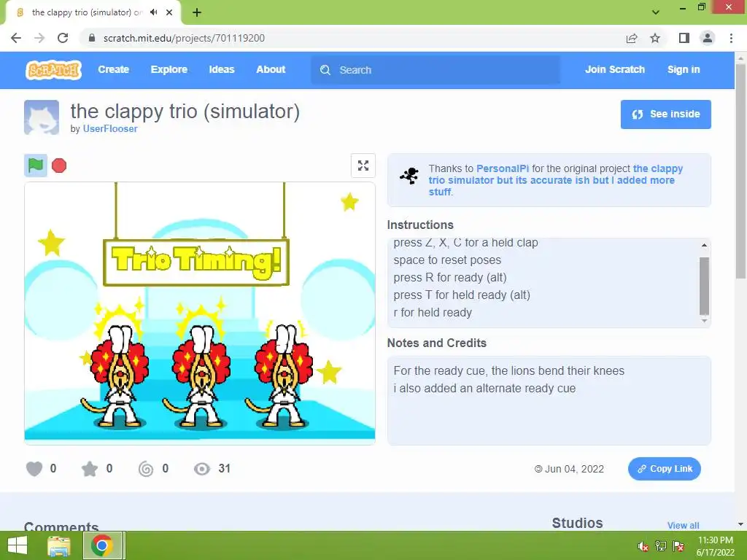Click the instructions scrollbar thumb
The height and width of the screenshot is (560, 747).
(x=704, y=286)
